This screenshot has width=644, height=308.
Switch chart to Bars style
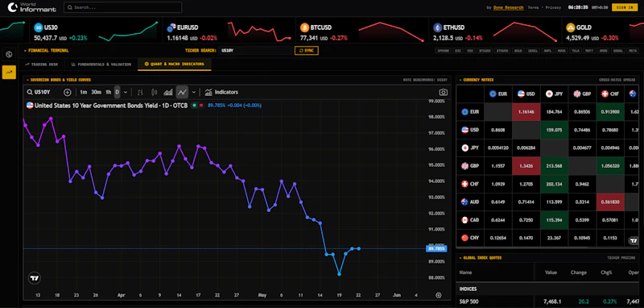tap(140, 92)
